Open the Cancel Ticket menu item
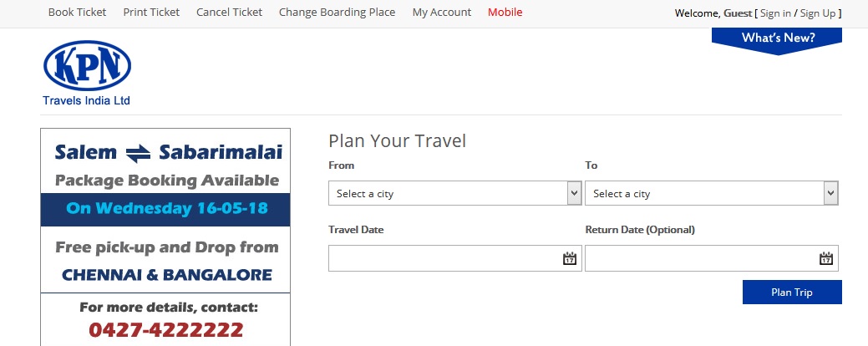Viewport: 868px width, 346px height. [x=229, y=13]
